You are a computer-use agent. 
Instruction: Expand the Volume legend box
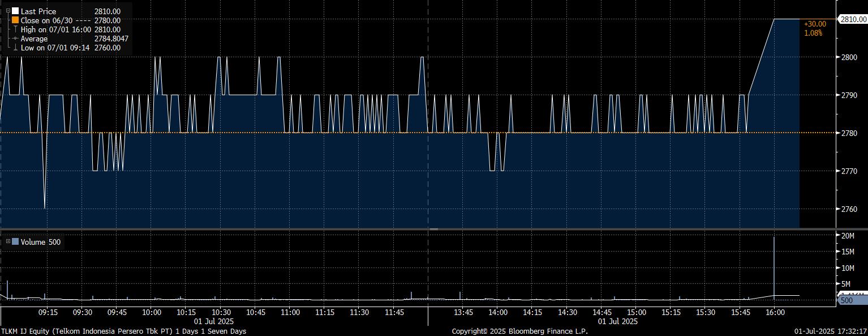coord(8,242)
